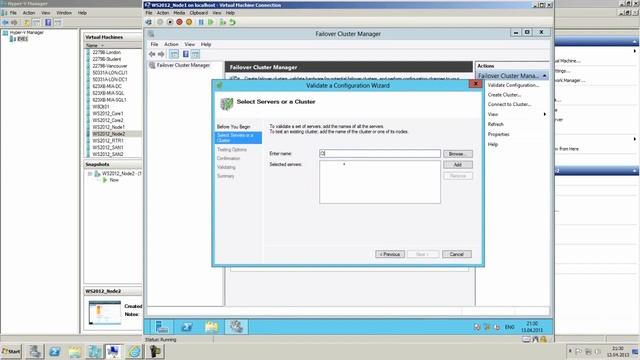Screen dimensions: 640x360
Task: Click the red Shut Down icon in VM toolbar
Action: pyautogui.click(x=179, y=22)
